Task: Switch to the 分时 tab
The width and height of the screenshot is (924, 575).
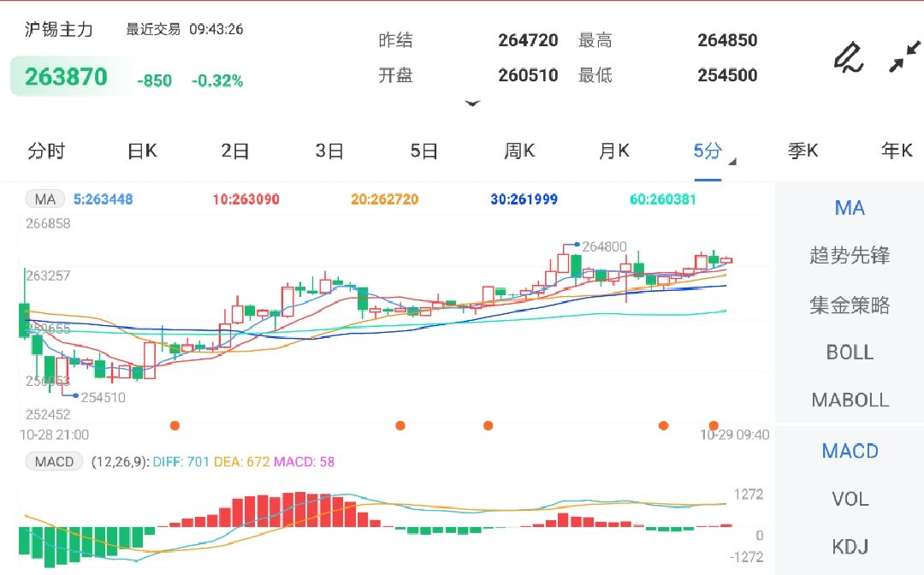Action: 46,151
